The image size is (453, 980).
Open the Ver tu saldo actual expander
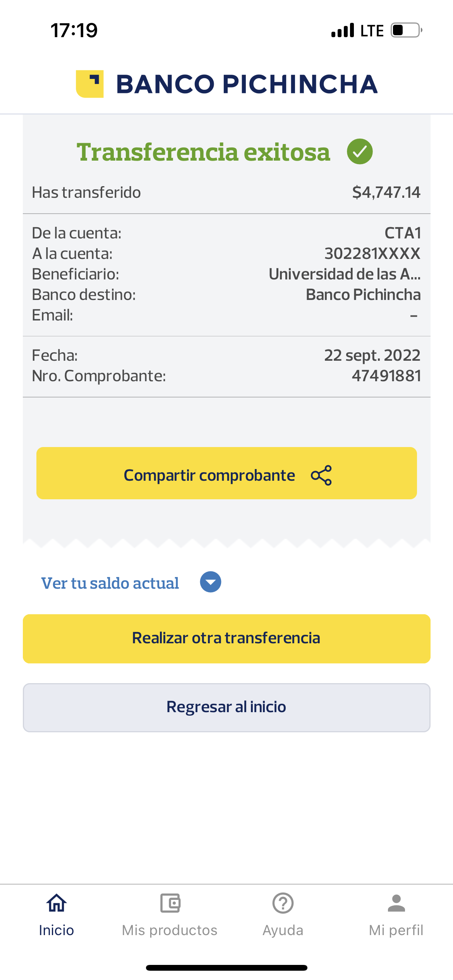(110, 583)
